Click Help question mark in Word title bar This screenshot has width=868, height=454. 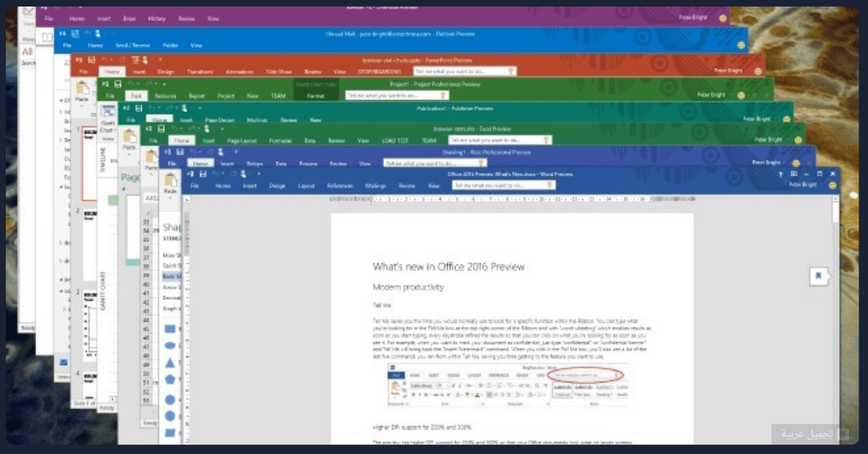[x=780, y=174]
